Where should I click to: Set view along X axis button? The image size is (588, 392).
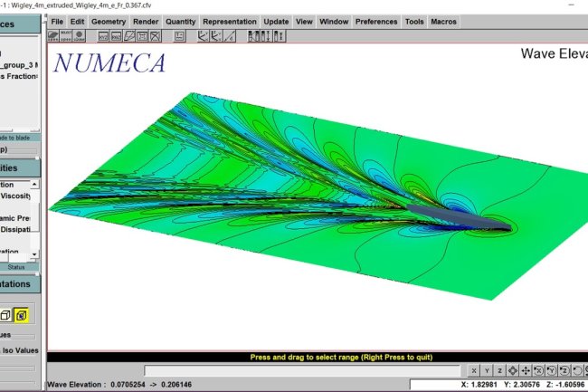[474, 370]
